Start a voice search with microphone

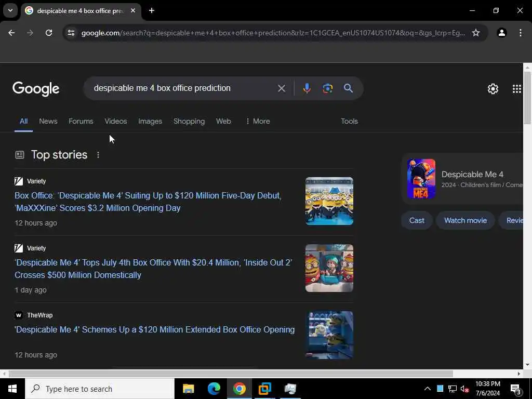[307, 88]
